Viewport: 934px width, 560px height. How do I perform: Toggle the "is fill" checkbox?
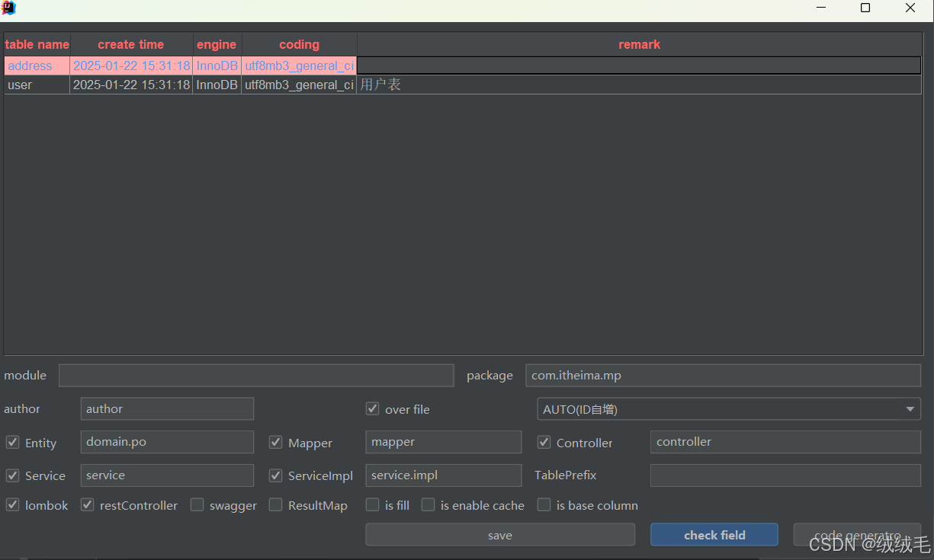(x=372, y=505)
